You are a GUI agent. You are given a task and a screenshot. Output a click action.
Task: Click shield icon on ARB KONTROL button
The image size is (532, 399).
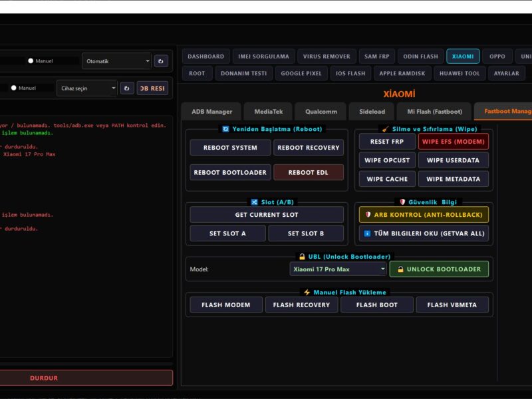coord(368,215)
